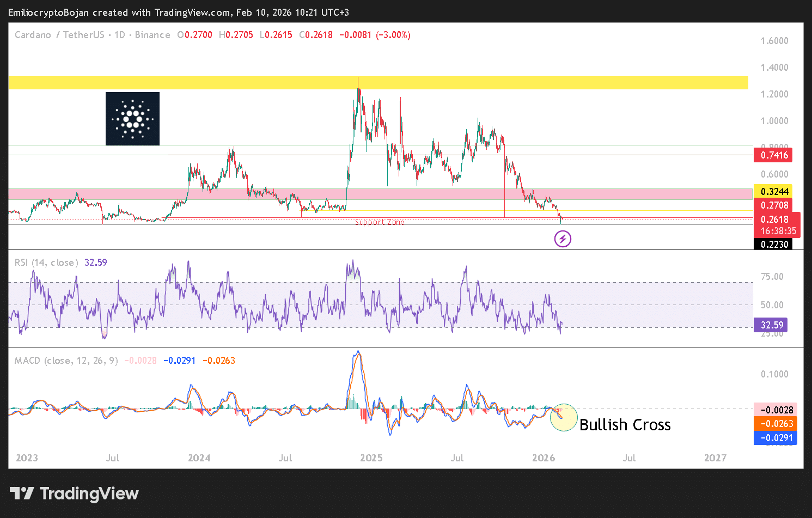Select the red 0.7416 price label
The height and width of the screenshot is (518, 812).
pos(773,155)
